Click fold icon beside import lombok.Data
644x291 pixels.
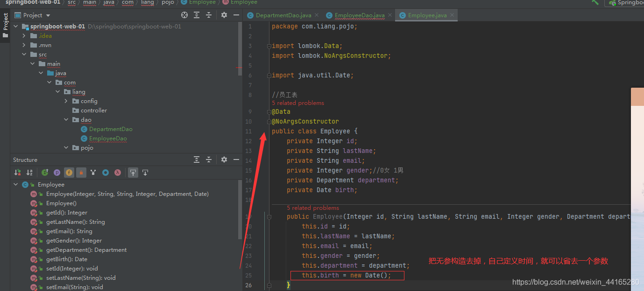coord(269,46)
